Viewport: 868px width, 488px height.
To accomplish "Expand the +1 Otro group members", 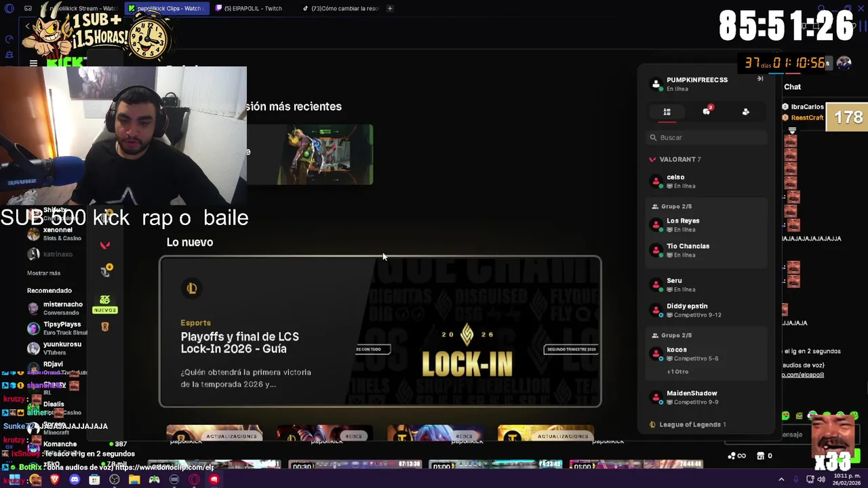I will [677, 372].
